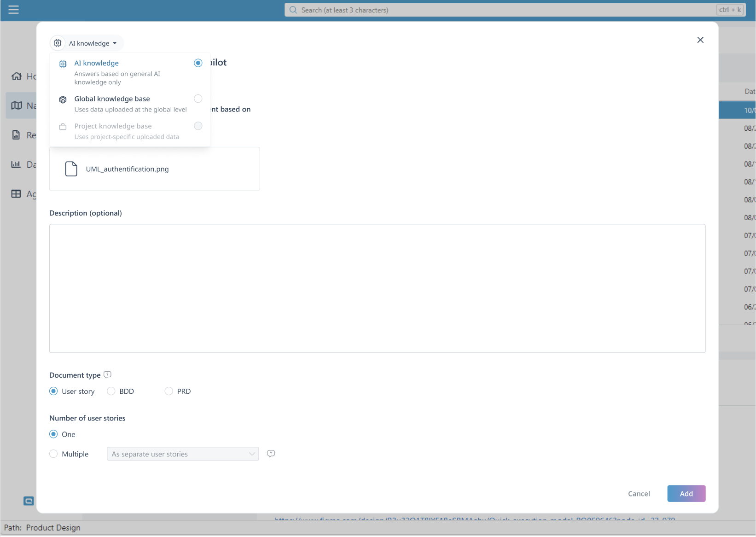The height and width of the screenshot is (537, 756).
Task: Open the hamburger menu icon
Action: (x=13, y=10)
